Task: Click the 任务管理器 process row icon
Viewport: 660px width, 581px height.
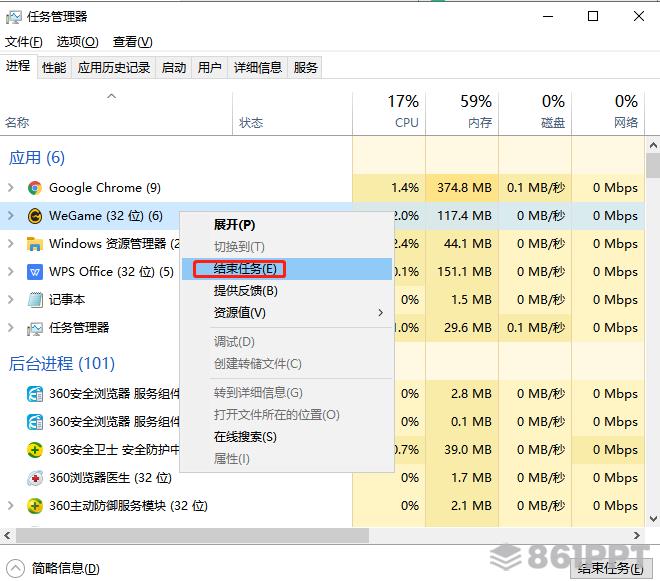Action: pos(35,328)
